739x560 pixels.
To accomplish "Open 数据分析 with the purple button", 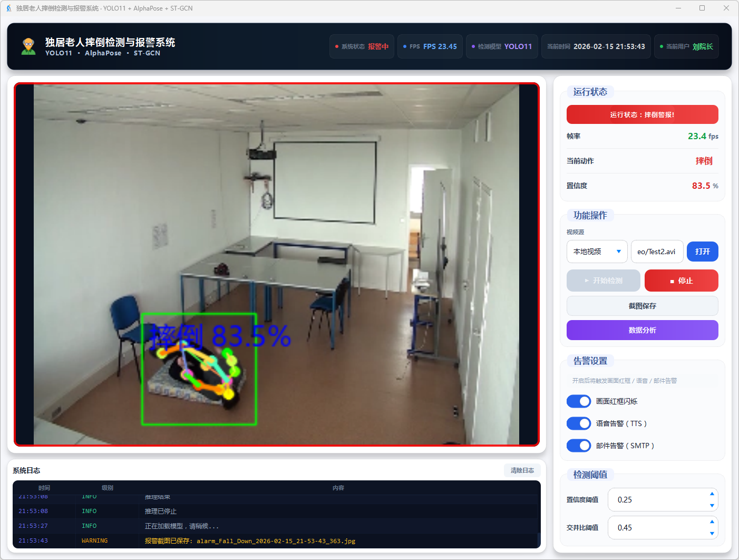I will (x=642, y=330).
